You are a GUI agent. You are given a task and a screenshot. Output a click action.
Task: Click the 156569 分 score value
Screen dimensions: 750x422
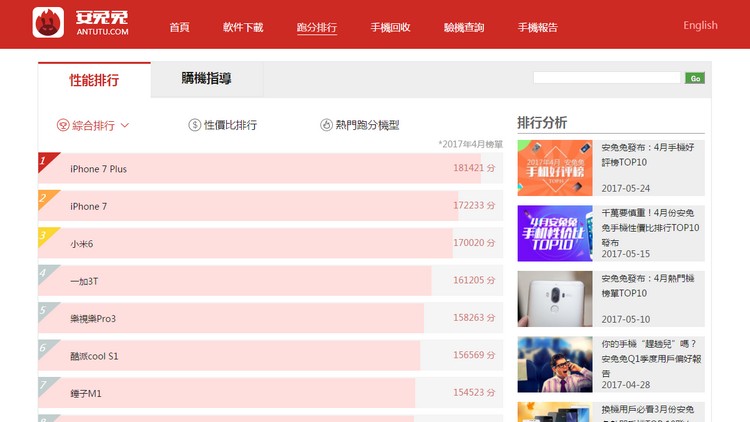coord(474,355)
